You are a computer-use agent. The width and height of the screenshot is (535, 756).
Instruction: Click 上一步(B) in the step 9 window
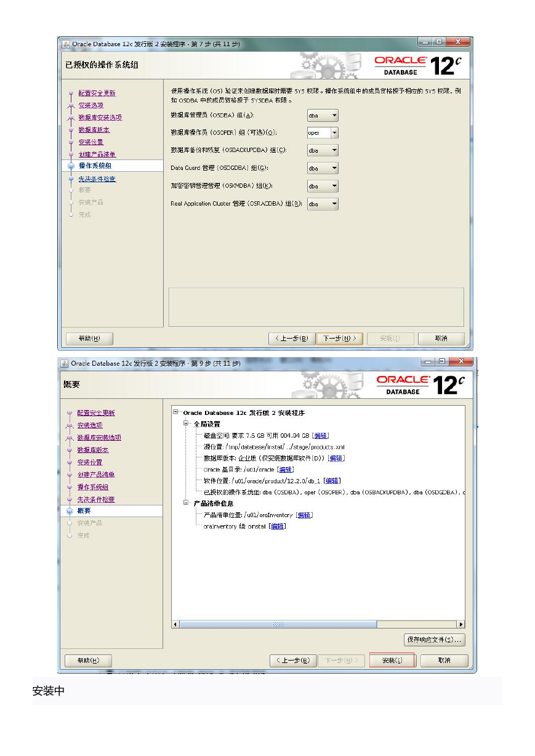pyautogui.click(x=293, y=660)
